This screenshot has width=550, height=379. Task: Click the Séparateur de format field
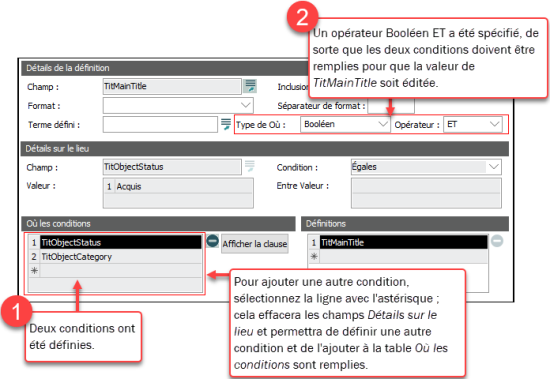[391, 106]
